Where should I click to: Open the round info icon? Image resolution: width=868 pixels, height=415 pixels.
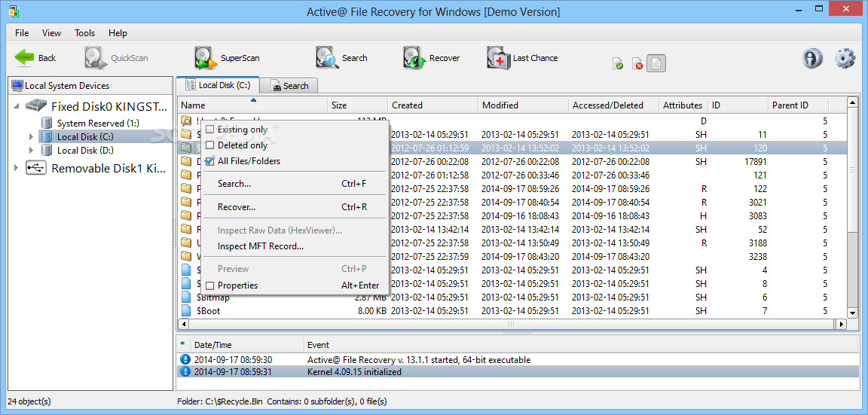click(812, 58)
